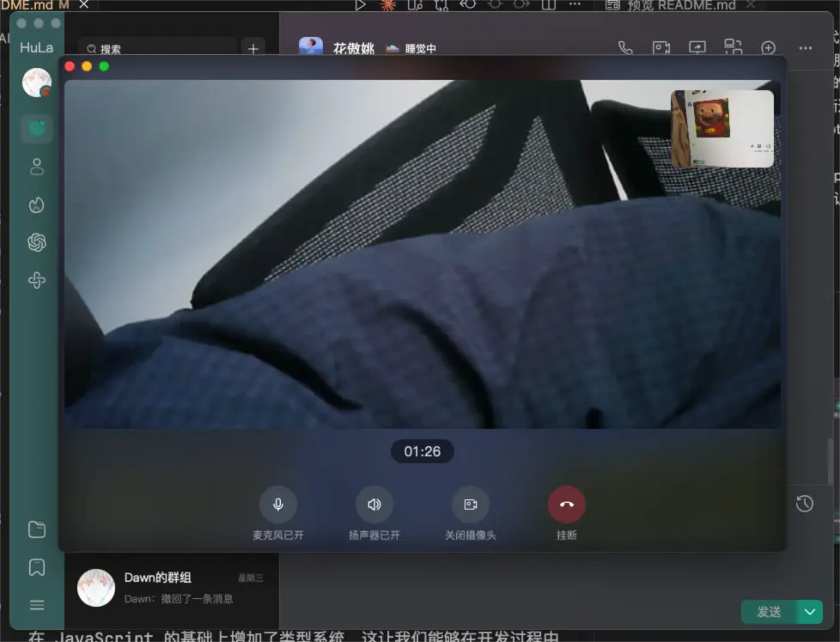840x642 pixels.
Task: Start a voice call with phone icon
Action: (625, 48)
